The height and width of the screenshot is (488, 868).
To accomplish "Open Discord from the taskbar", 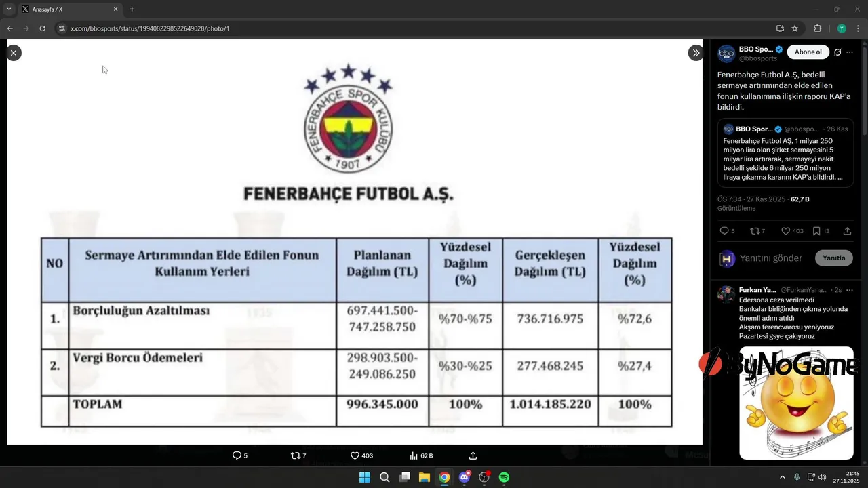I will click(x=465, y=477).
